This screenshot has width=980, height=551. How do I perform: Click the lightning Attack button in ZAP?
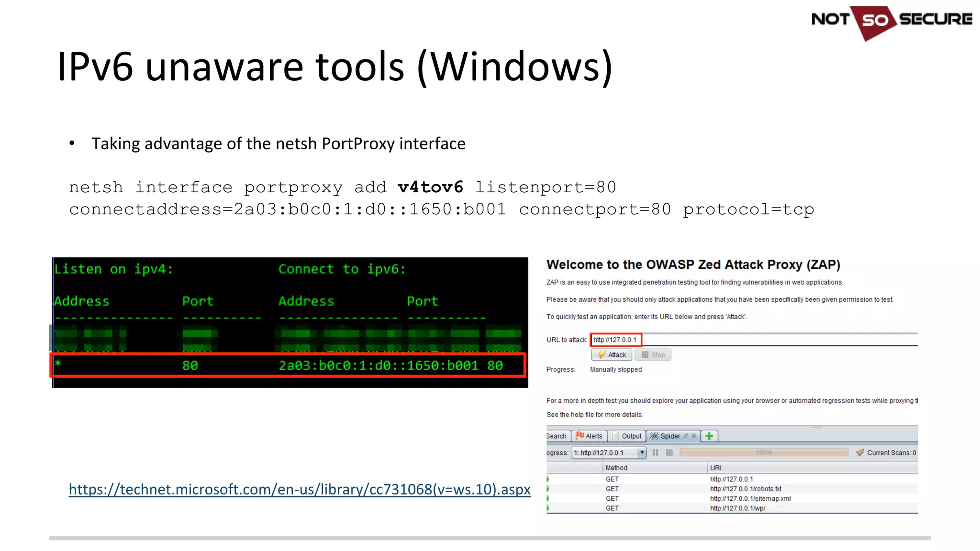tap(612, 354)
